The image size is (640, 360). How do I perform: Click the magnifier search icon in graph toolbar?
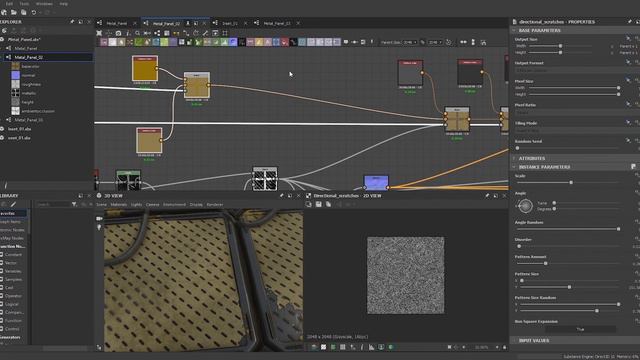(138, 33)
